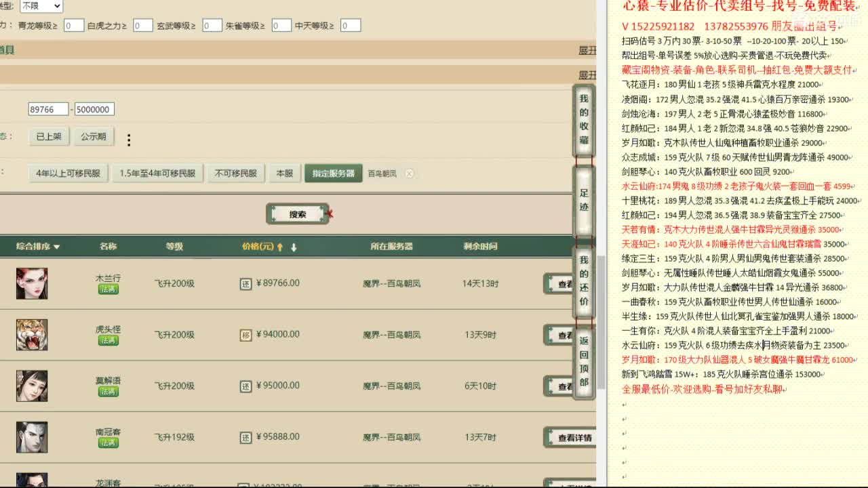Sort price descending with the down arrow
Image resolution: width=868 pixels, height=488 pixels.
point(294,247)
